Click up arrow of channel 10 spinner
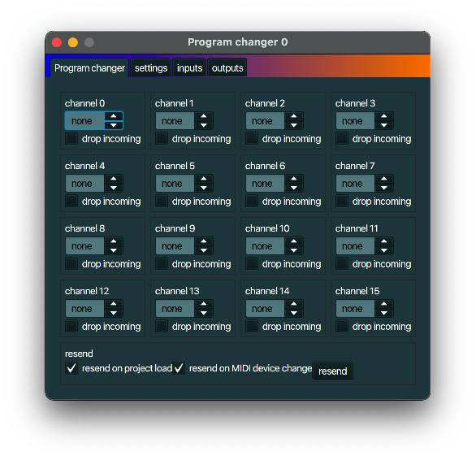Screen dimensions: 476x460 coord(294,241)
